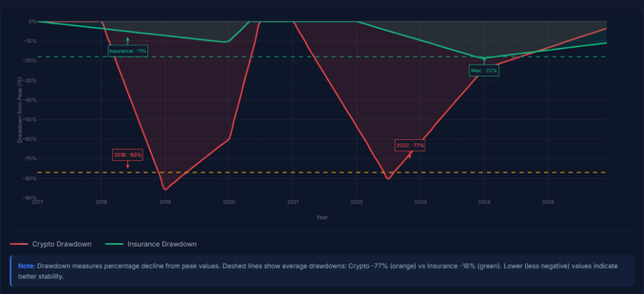The image size is (644, 294).
Task: Toggle the Insurance Drawdown legend item
Action: coord(151,244)
